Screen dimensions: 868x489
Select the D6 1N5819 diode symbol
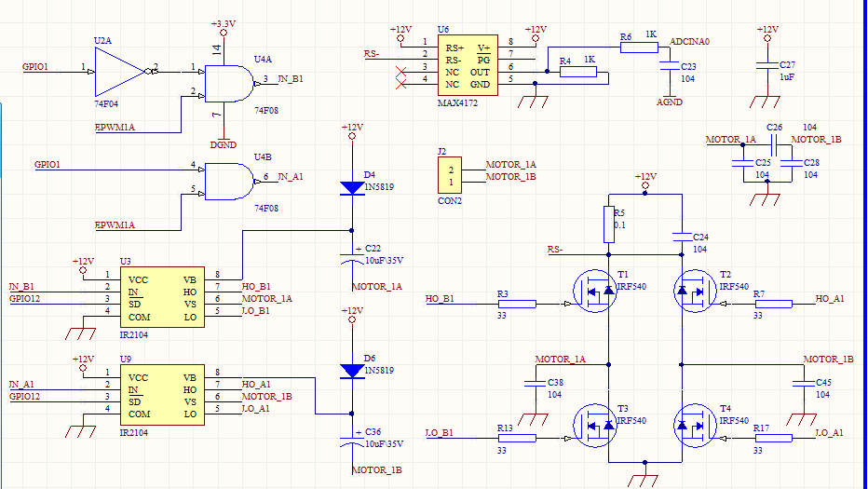(352, 371)
